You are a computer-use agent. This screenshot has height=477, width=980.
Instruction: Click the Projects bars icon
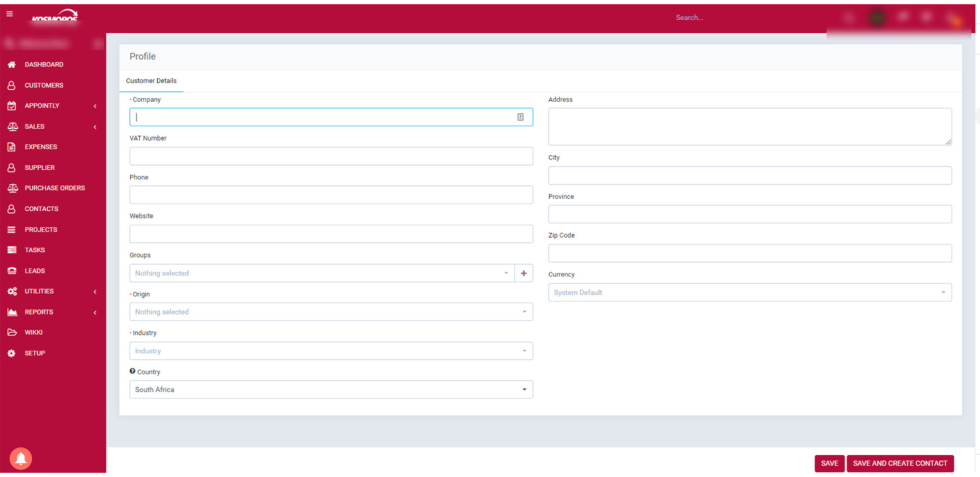coord(11,229)
